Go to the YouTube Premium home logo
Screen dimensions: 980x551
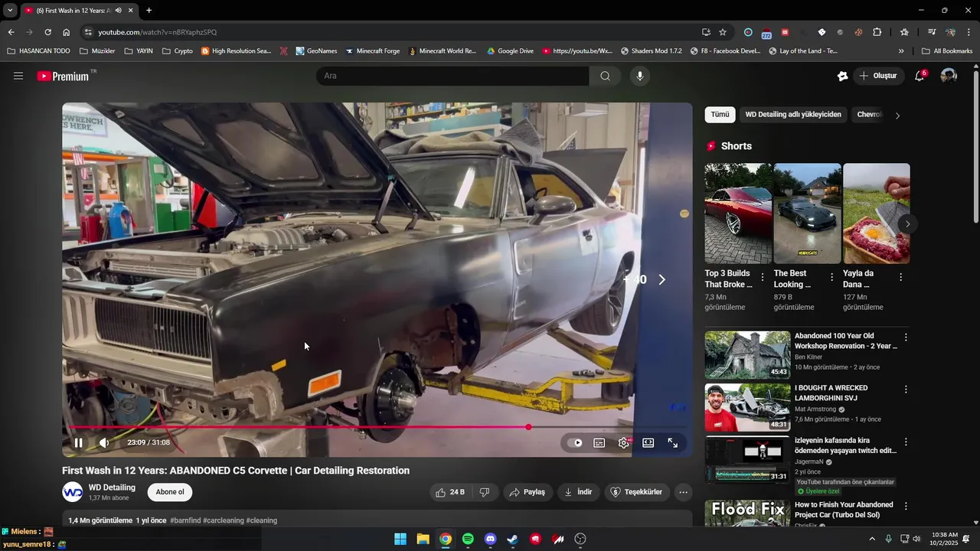[x=64, y=76]
